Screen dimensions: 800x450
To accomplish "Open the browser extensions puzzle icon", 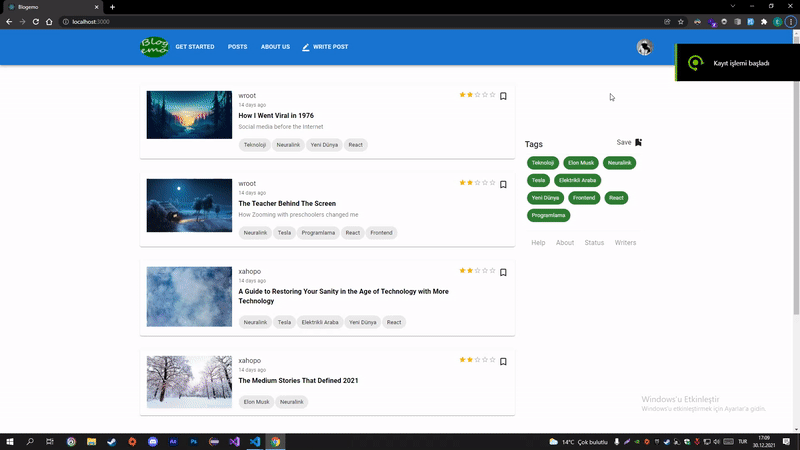I will (x=764, y=21).
